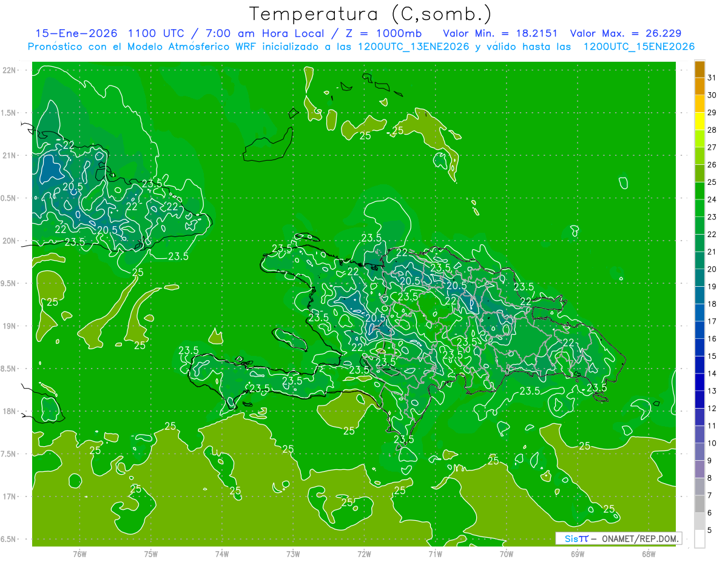The image size is (728, 562).
Task: Click the '76W' longitude axis label
Action: (x=79, y=554)
